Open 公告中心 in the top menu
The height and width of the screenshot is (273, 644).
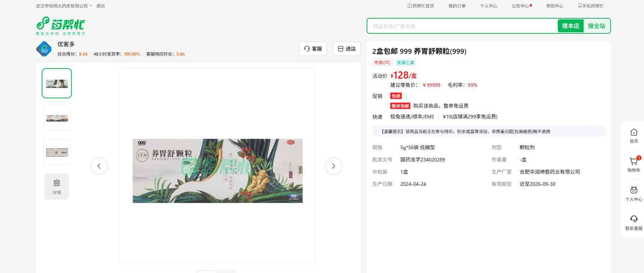tap(520, 6)
